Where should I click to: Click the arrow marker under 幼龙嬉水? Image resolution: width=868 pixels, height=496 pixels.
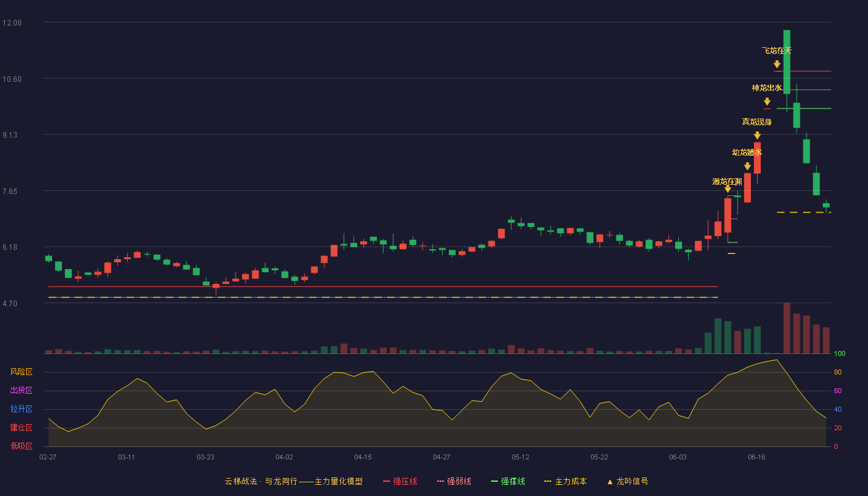747,166
